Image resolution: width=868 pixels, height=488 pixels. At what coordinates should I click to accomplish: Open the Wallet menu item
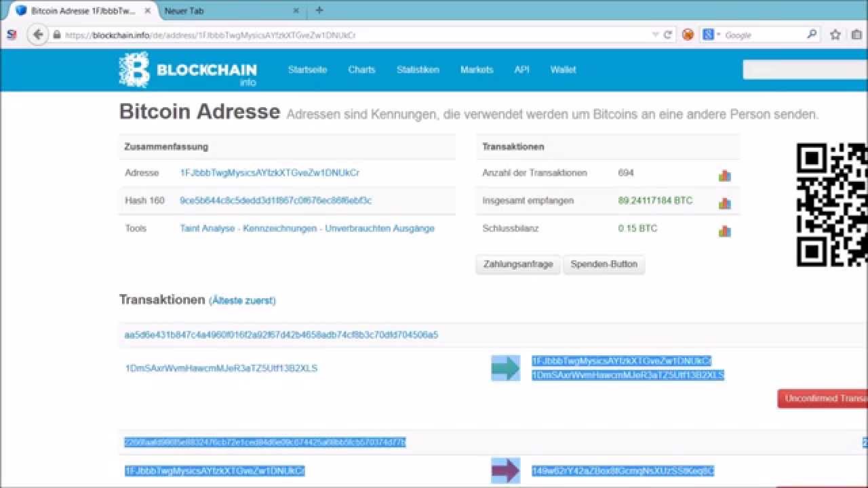(563, 70)
